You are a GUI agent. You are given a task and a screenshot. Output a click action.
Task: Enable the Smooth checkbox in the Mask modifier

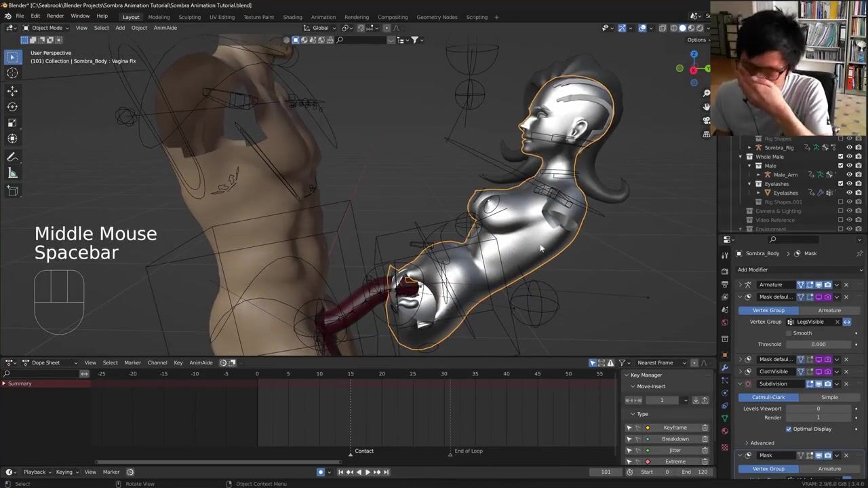[789, 333]
